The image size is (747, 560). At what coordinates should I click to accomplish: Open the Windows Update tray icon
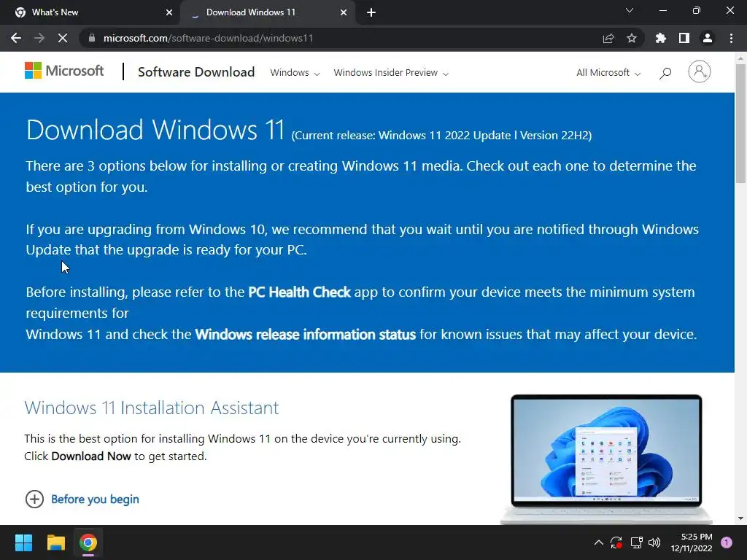click(x=616, y=542)
